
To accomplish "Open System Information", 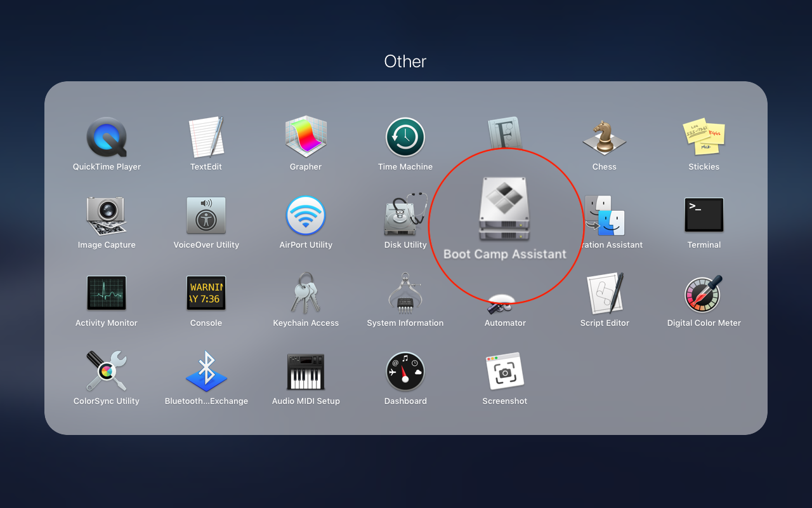I will tap(405, 293).
